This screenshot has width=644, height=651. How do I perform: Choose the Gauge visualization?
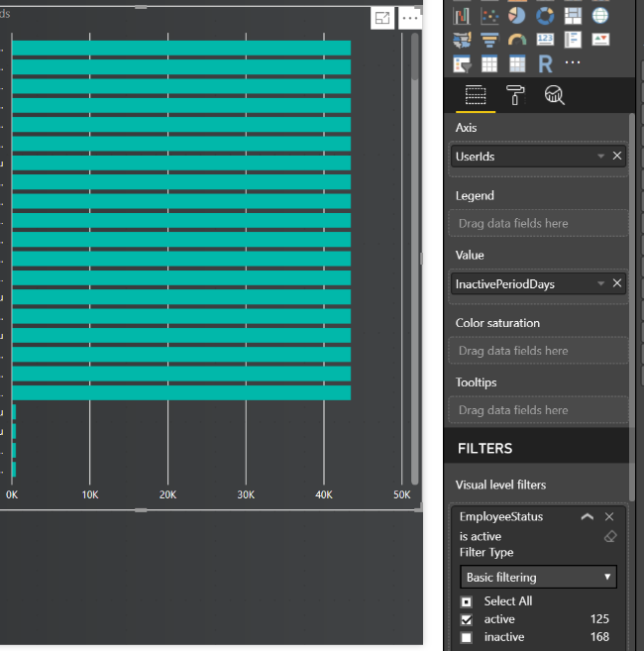pos(517,40)
